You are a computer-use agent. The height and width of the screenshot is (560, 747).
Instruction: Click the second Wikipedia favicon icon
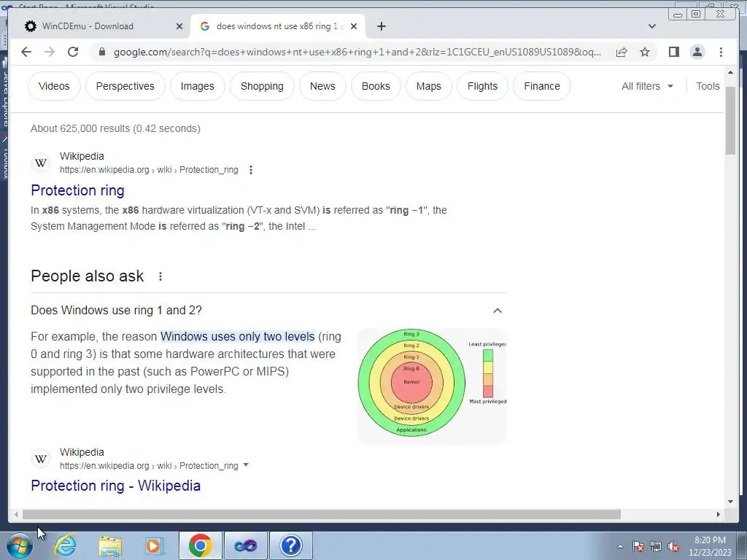41,459
